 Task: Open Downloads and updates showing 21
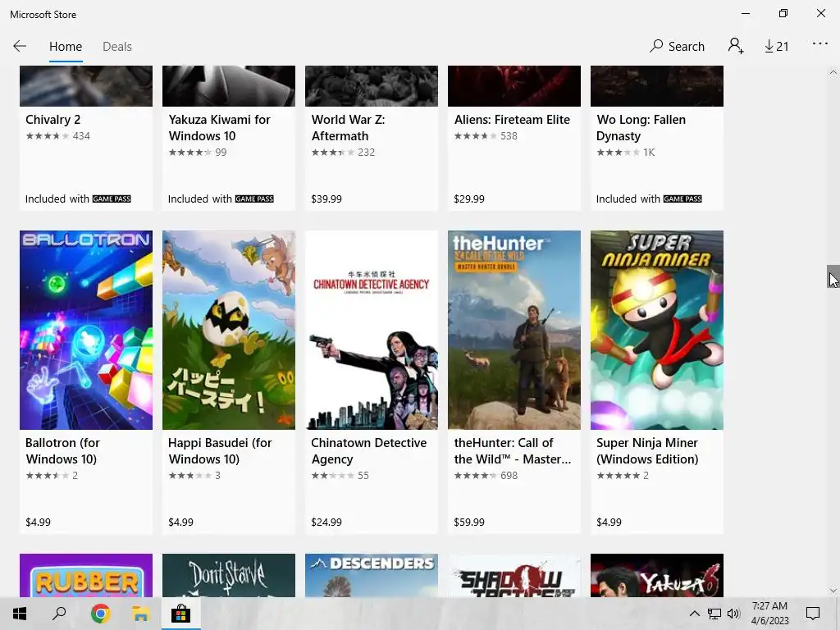pos(776,47)
